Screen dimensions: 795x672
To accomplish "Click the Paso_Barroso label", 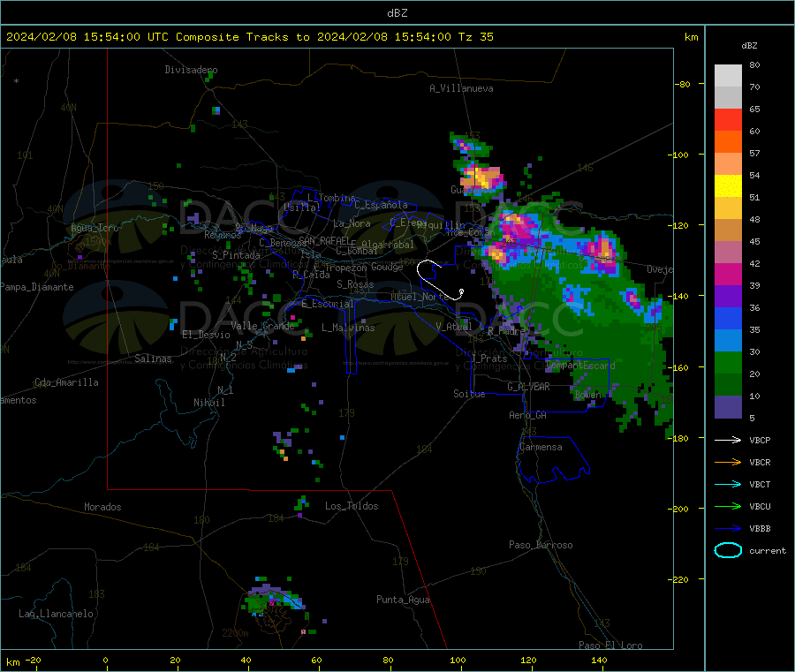I will coord(541,545).
